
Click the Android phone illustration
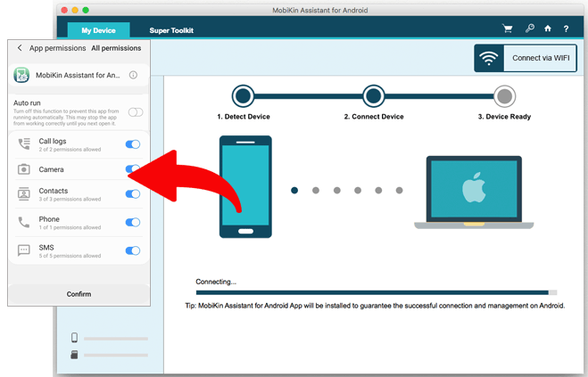tap(245, 186)
